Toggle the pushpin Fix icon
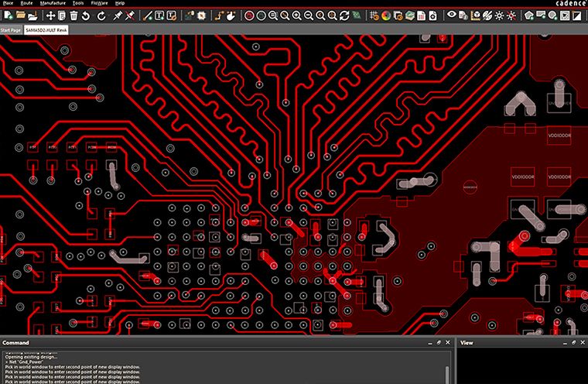This screenshot has width=588, height=384. [x=118, y=15]
